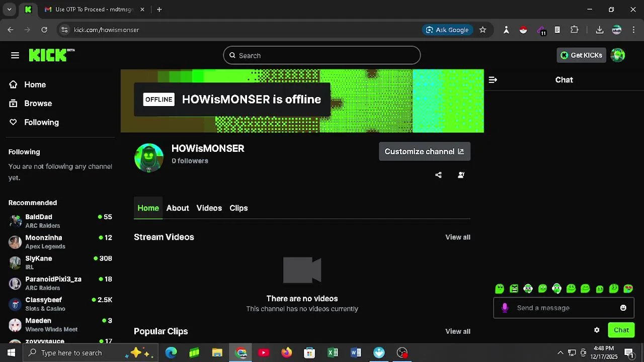Bookmark this page with the star
The width and height of the screenshot is (644, 362).
pos(483,30)
